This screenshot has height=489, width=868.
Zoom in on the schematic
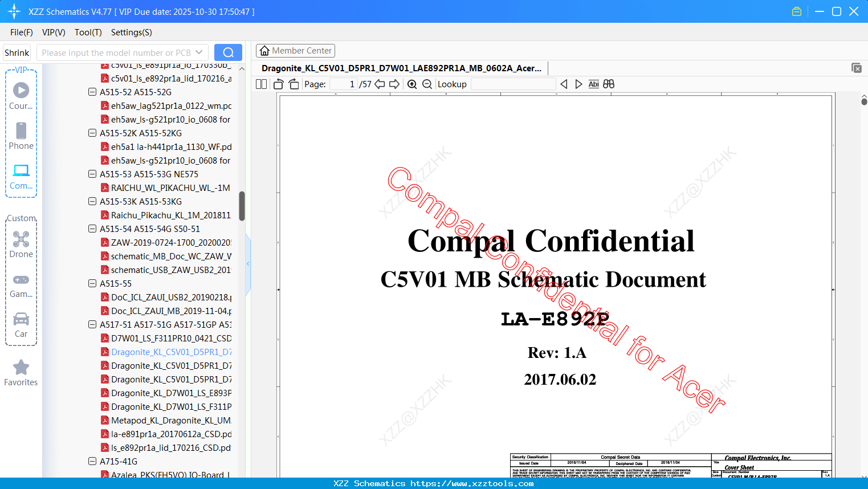pos(412,84)
